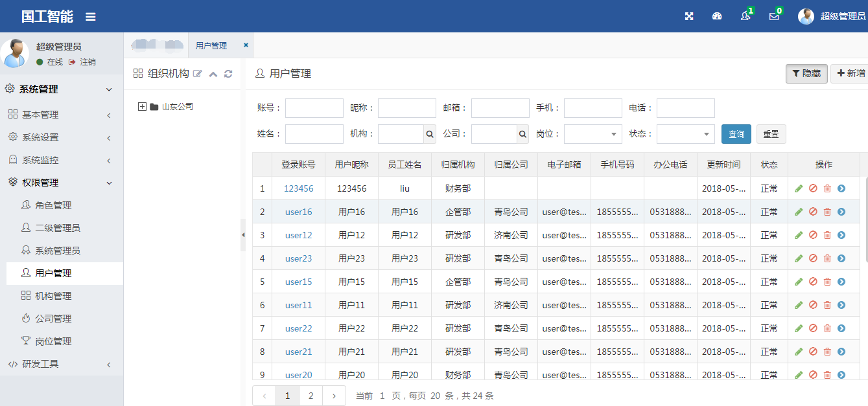Select the 机构管理 menu item
The height and width of the screenshot is (406, 868).
pyautogui.click(x=53, y=296)
